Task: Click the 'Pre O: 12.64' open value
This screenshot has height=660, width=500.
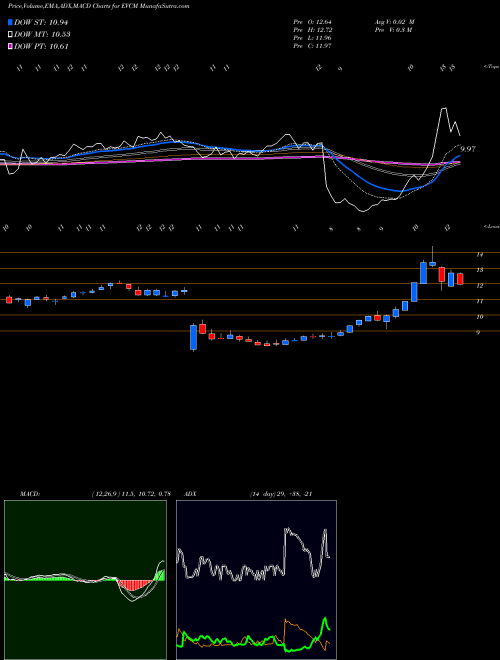Action: tap(313, 22)
